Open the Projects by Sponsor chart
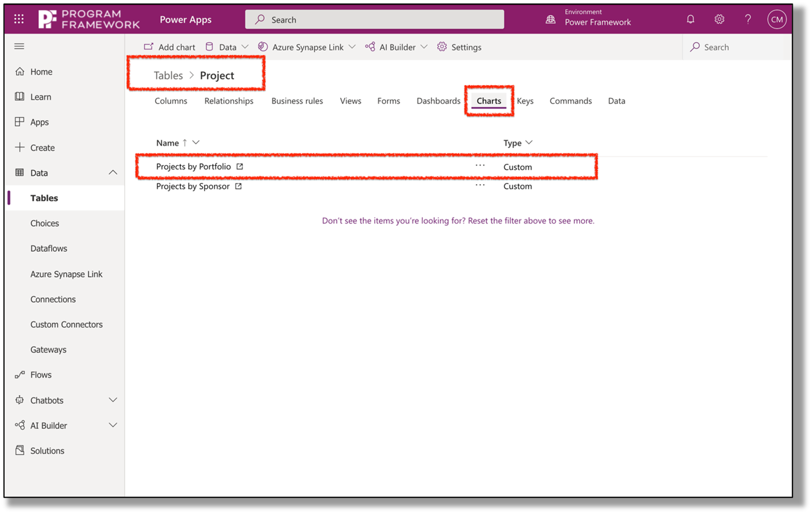The width and height of the screenshot is (812, 514). click(x=193, y=186)
